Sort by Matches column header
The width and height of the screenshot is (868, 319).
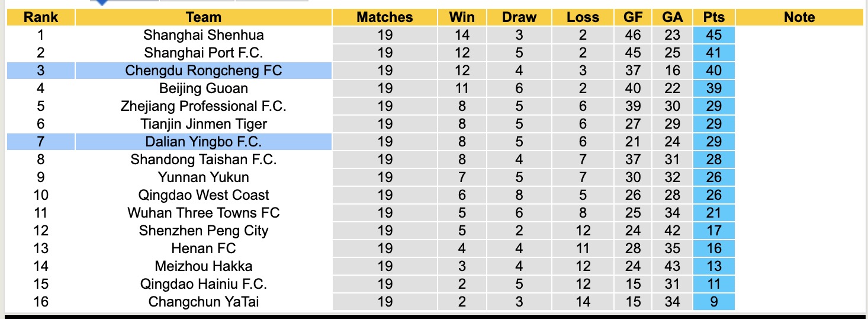click(385, 17)
